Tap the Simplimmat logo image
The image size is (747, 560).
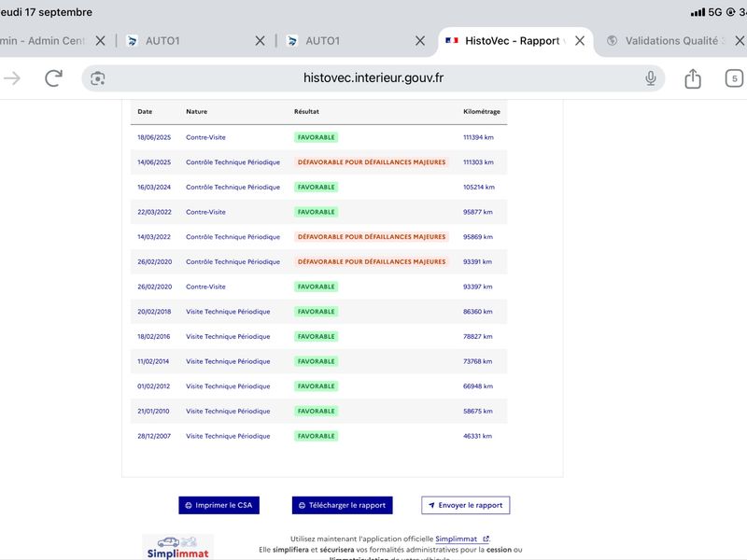coord(177,547)
